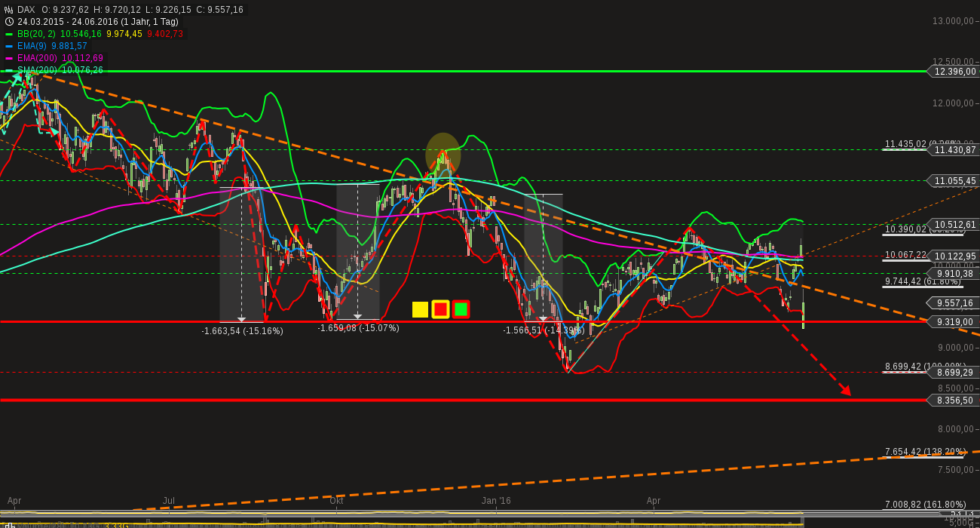Click the Okt label on the time axis
This screenshot has width=980, height=528.
pyautogui.click(x=335, y=500)
